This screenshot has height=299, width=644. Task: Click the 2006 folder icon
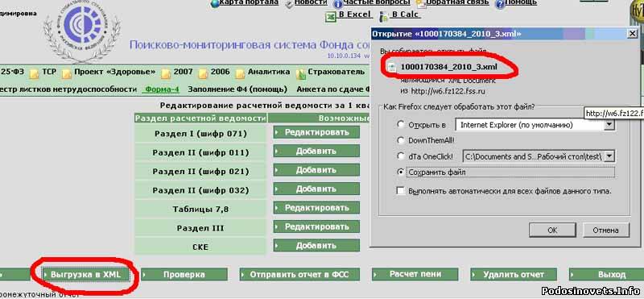point(204,73)
